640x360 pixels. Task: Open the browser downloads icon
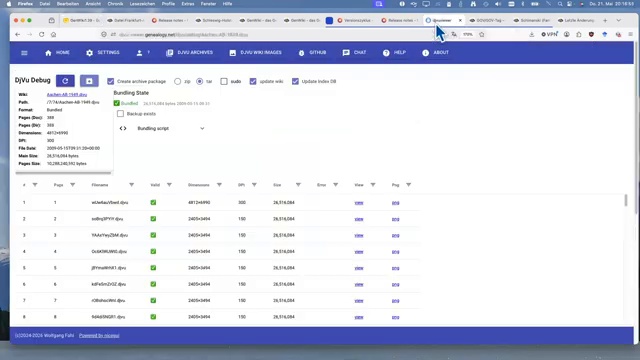pyautogui.click(x=531, y=35)
